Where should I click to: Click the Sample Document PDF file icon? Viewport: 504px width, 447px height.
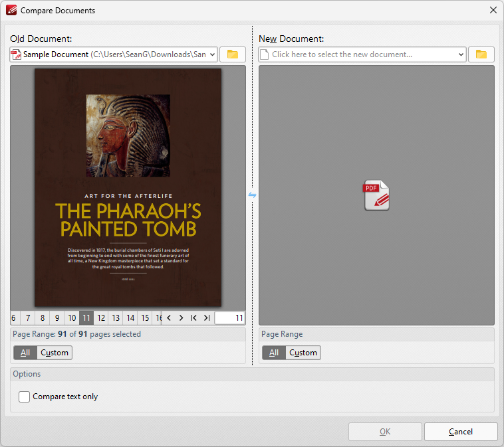[16, 54]
